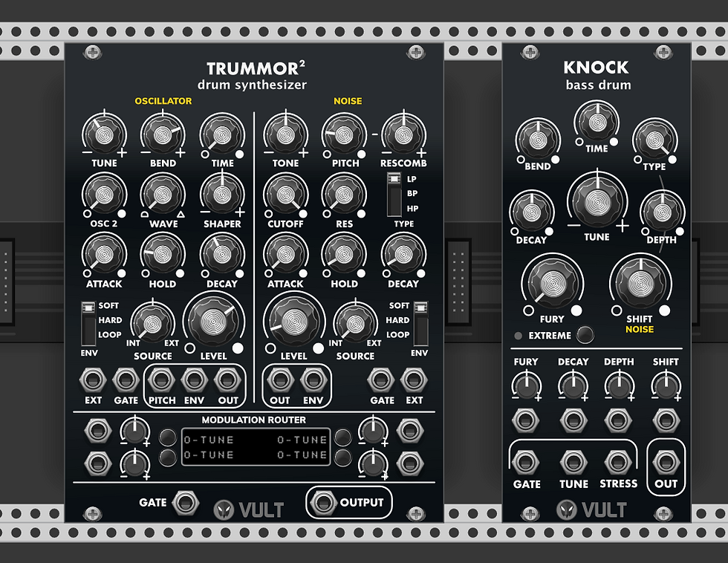
Task: Click the Vult logo on Knock module
Action: (x=591, y=510)
